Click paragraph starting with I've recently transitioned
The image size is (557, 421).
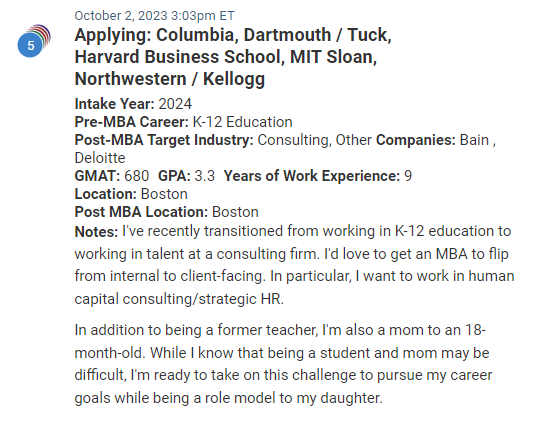point(294,265)
